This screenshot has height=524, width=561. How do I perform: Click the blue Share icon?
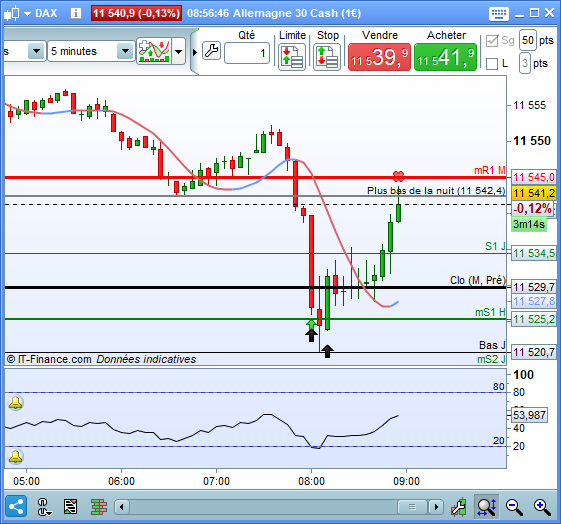(x=16, y=506)
